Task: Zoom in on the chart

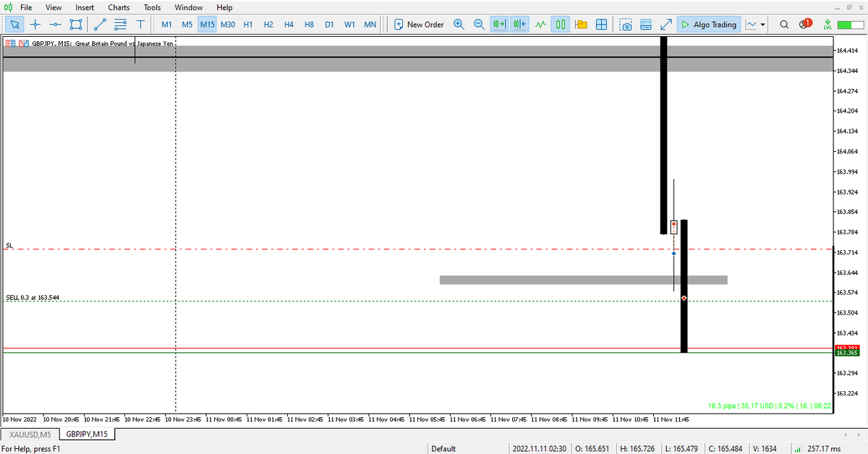Action: point(459,24)
